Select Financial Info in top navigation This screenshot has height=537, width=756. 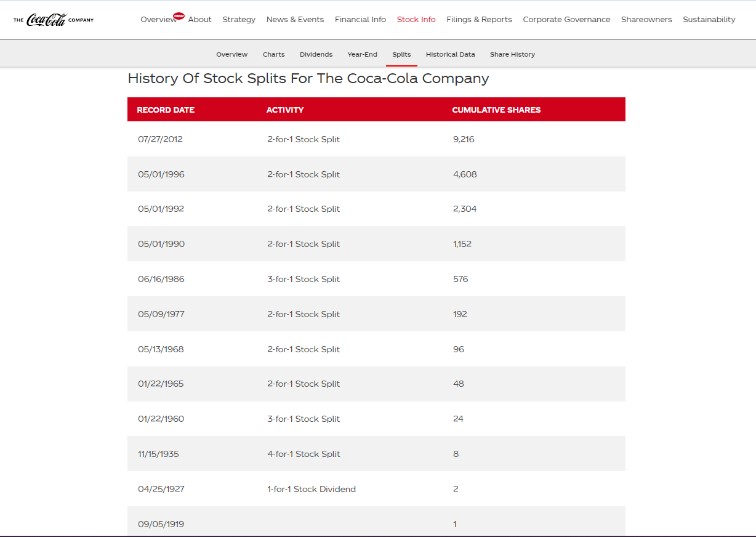[360, 20]
